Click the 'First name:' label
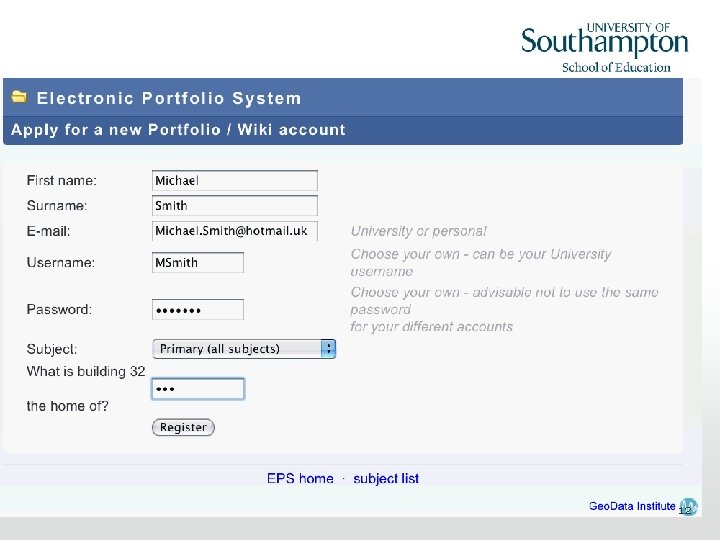The height and width of the screenshot is (540, 720). [x=62, y=180]
